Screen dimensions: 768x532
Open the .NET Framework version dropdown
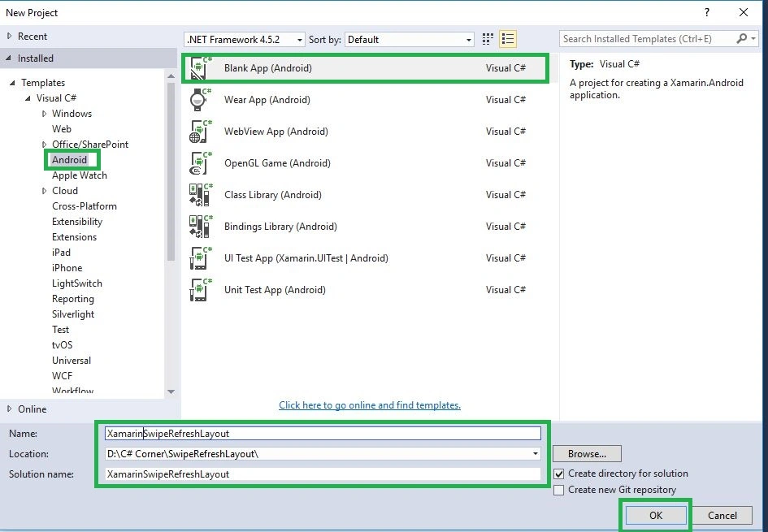point(245,40)
